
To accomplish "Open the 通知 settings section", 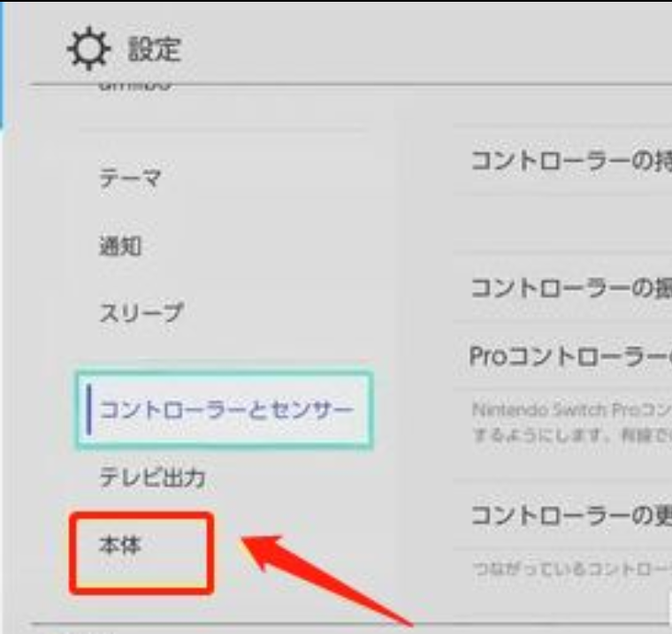I will pos(120,247).
